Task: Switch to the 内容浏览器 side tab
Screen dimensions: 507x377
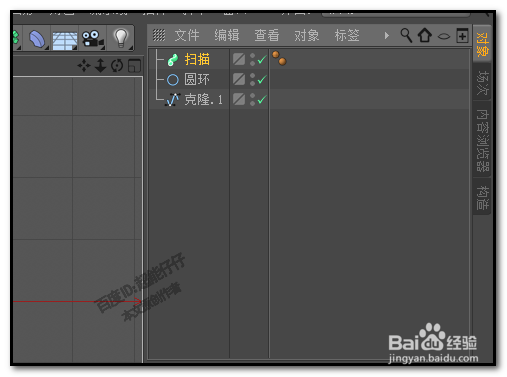Action: coord(482,140)
